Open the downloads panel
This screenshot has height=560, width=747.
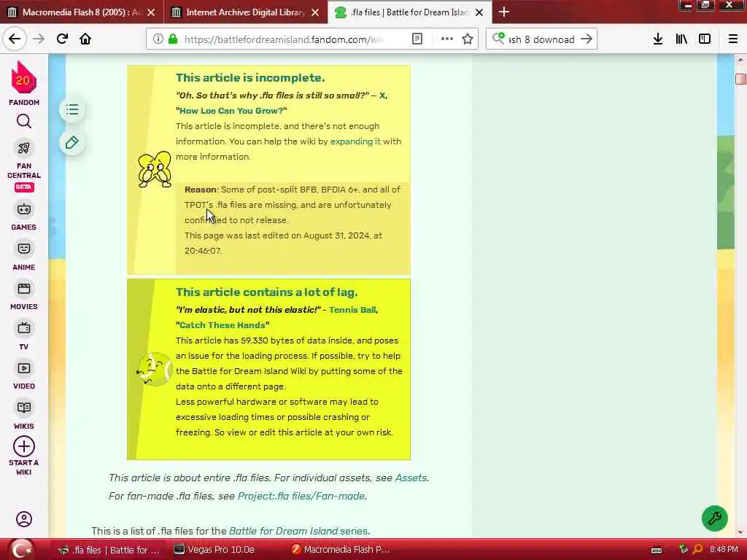point(658,39)
